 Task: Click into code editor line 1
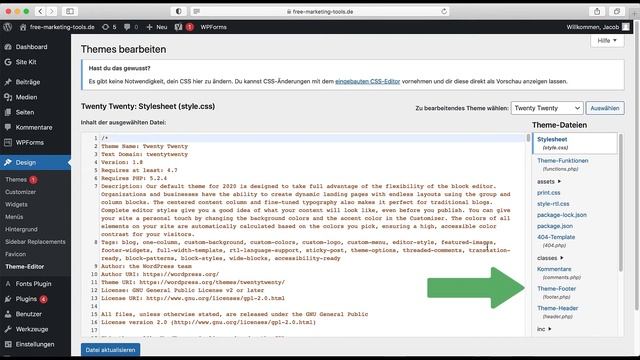312,138
